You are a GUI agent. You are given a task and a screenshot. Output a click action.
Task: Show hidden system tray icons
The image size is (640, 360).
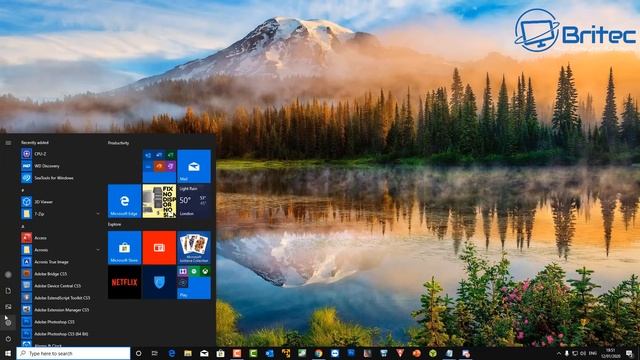(x=559, y=353)
